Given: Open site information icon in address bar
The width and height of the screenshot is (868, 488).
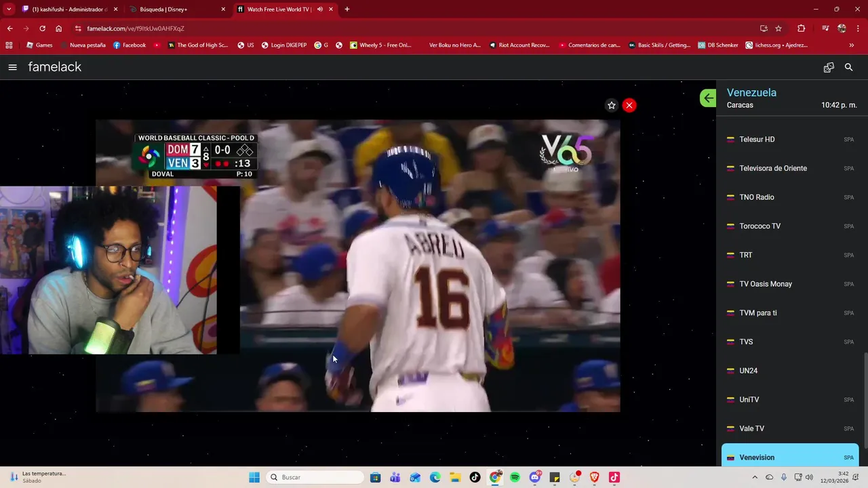Looking at the screenshot, I should pyautogui.click(x=78, y=28).
